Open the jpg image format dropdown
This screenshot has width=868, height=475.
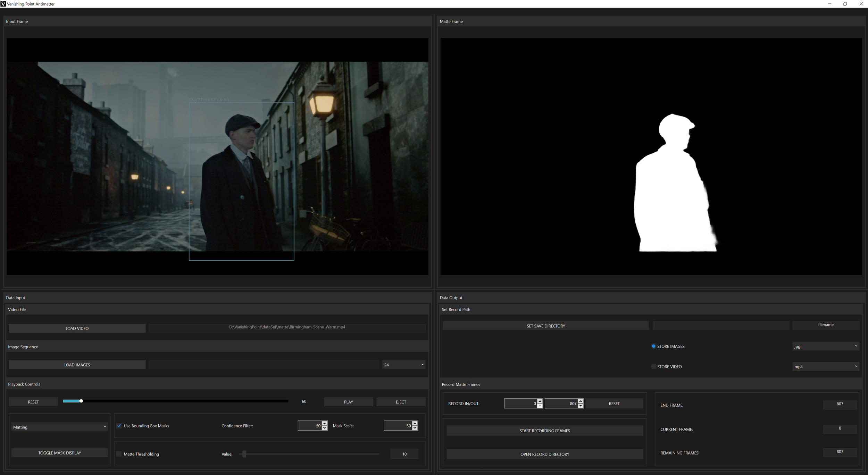826,346
